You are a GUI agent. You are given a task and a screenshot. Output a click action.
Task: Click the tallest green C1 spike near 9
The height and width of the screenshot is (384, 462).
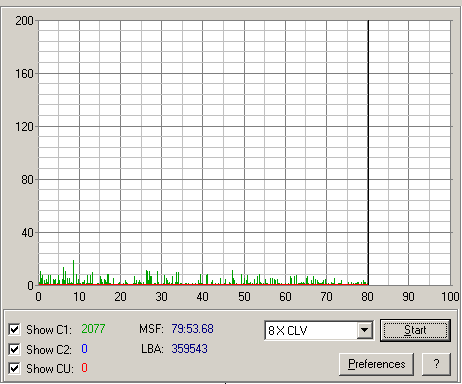pyautogui.click(x=73, y=272)
